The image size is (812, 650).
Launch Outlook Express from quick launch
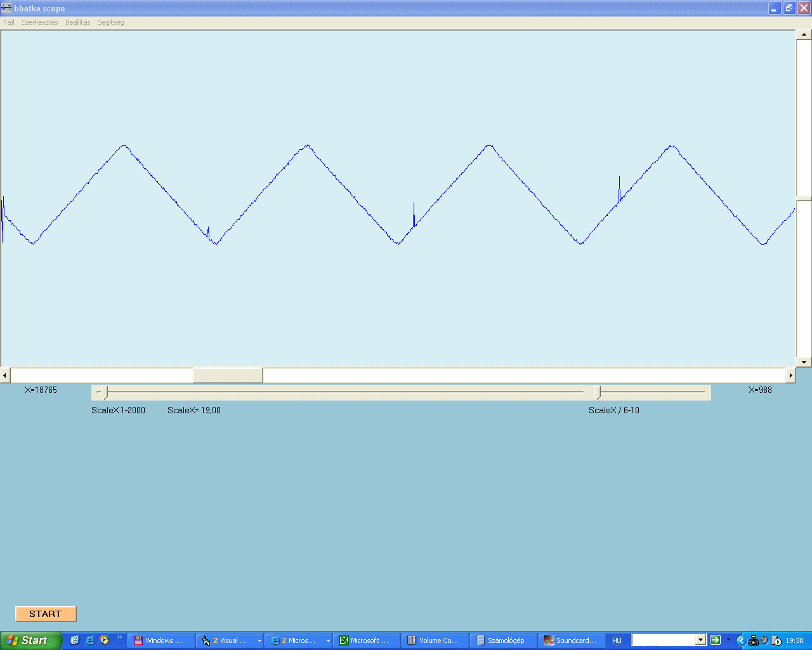coord(75,640)
